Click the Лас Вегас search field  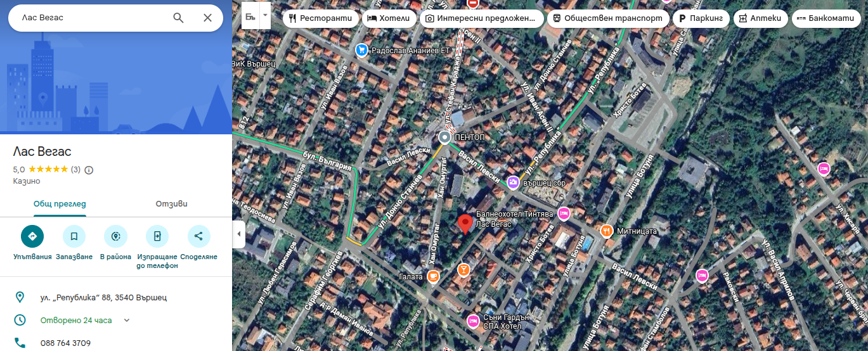click(89, 18)
